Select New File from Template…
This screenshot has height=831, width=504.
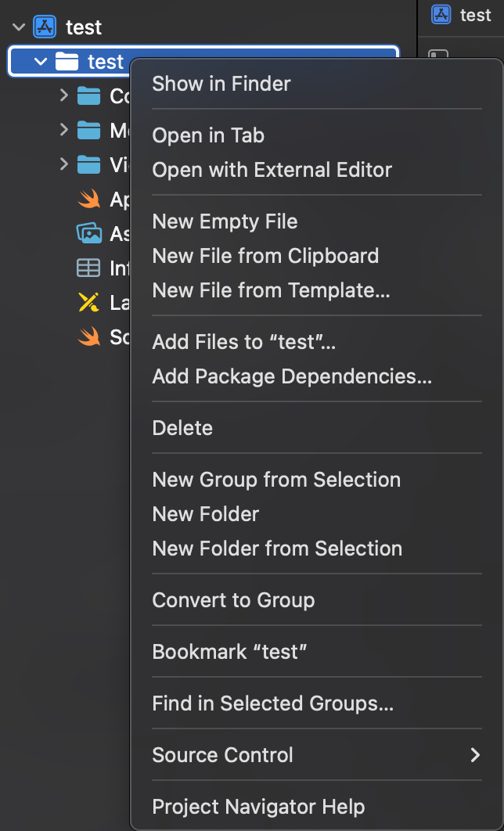[x=271, y=290]
